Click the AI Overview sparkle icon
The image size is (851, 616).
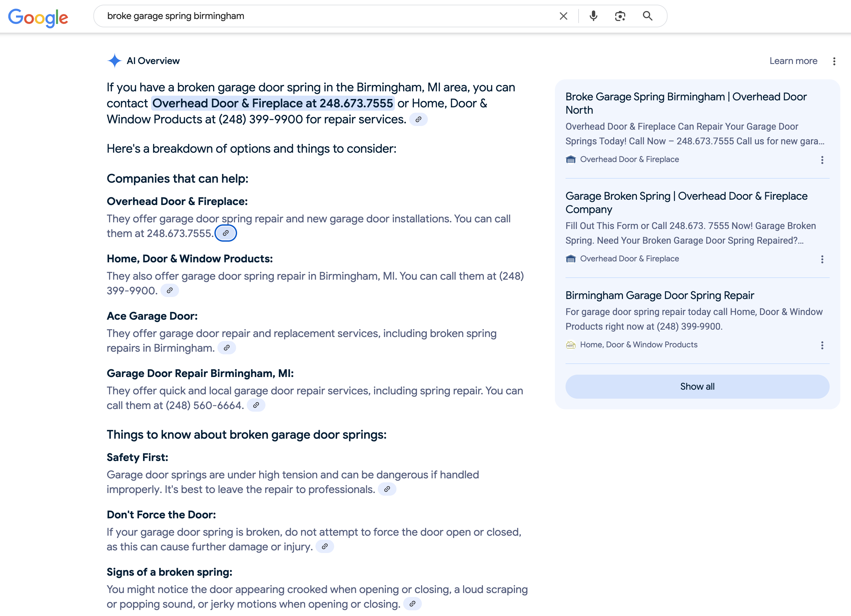114,61
